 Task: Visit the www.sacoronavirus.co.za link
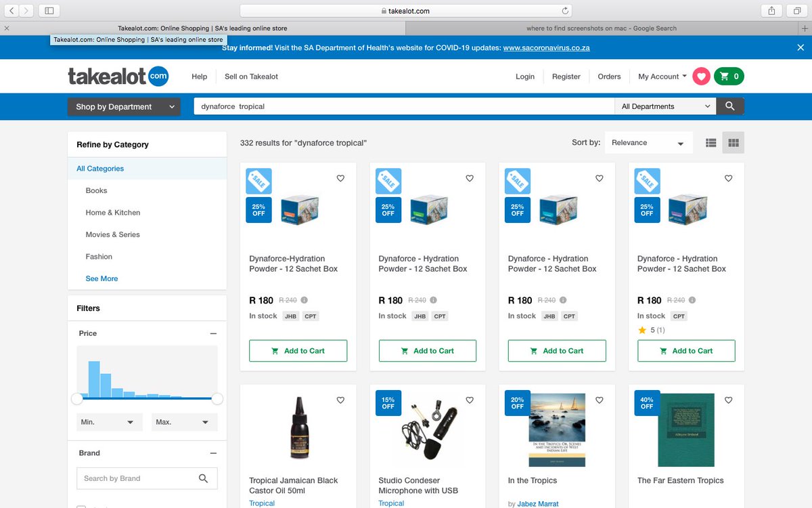[547, 48]
